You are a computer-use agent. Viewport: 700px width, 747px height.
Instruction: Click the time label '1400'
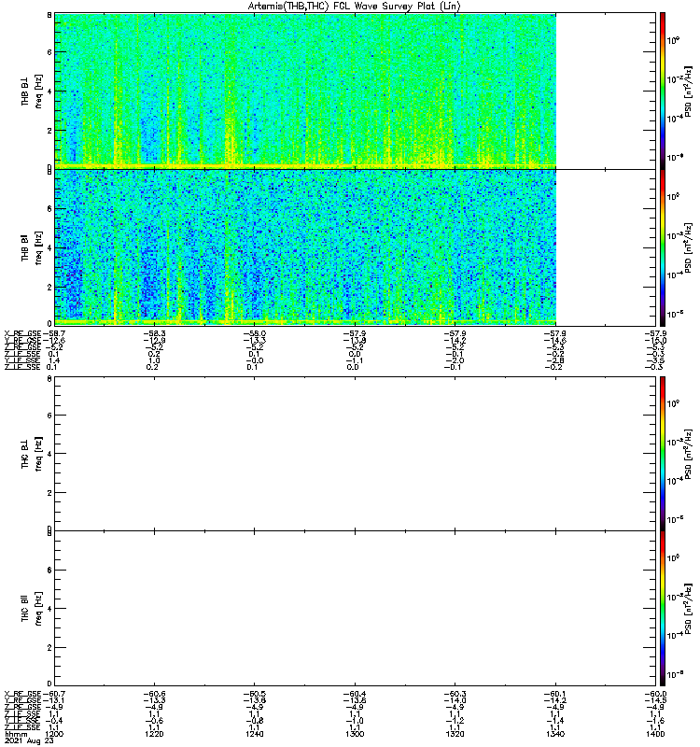(x=656, y=734)
